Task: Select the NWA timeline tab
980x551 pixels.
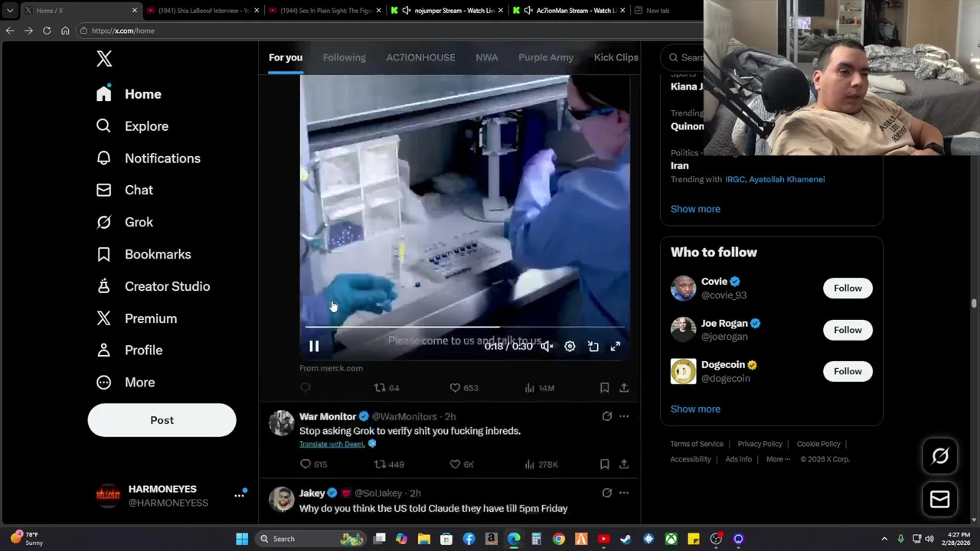Action: [x=486, y=57]
